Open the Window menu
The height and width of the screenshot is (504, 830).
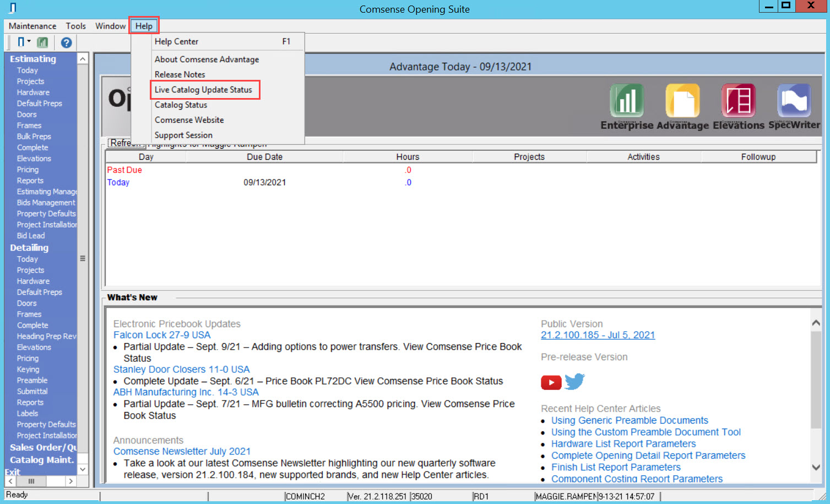pos(110,26)
